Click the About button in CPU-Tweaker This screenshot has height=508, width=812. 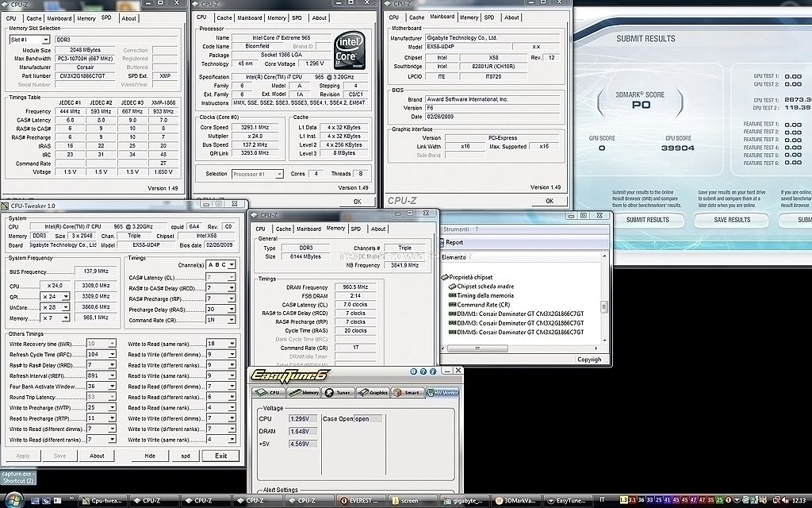click(97, 456)
